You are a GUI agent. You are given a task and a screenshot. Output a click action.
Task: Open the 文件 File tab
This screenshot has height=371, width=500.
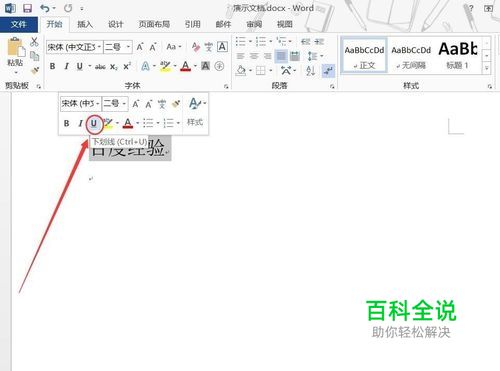[19, 24]
